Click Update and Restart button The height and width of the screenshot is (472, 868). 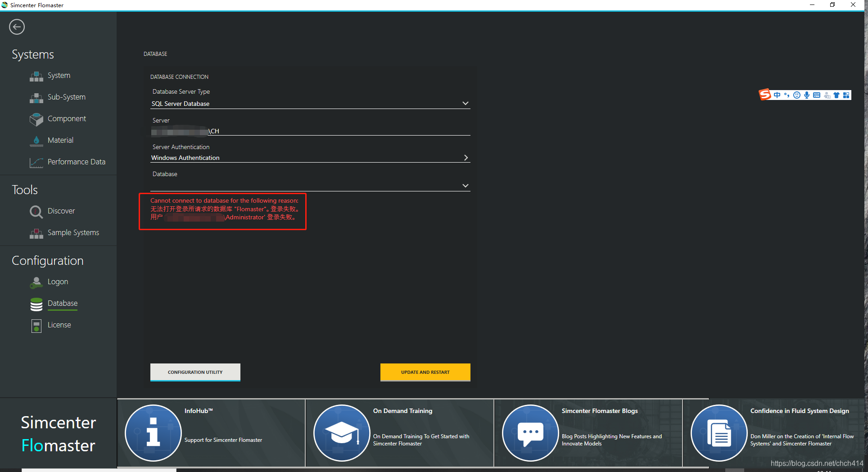pos(425,372)
